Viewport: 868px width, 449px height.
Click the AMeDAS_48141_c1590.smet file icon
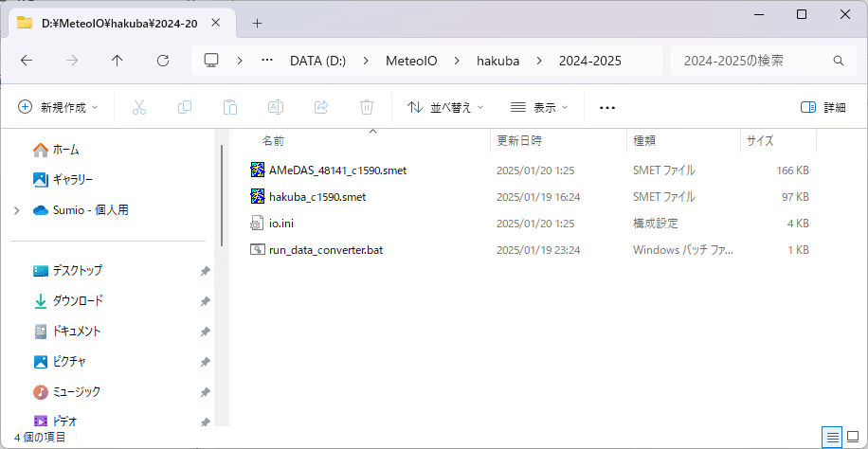(258, 170)
